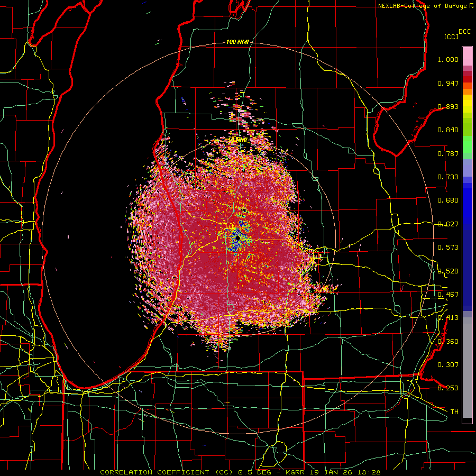The width and height of the screenshot is (476, 476).
Task: Select the 0.787 scale value
Action: point(448,153)
